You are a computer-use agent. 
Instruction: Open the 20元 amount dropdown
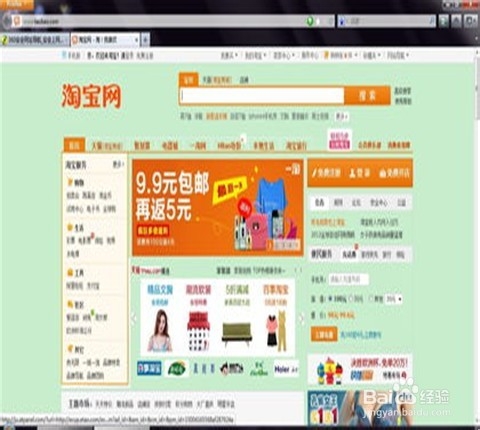[393, 299]
